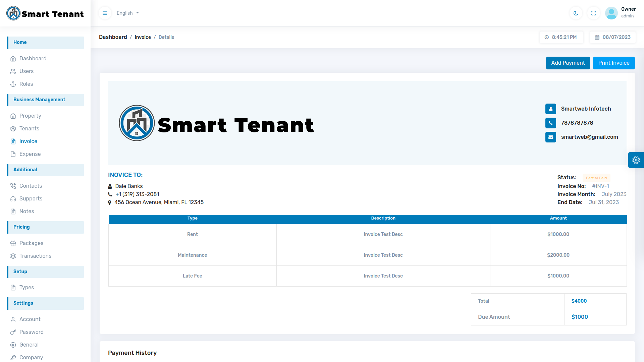This screenshot has width=644, height=362.
Task: Click the Smart Tenant logo top-left
Action: pos(45,13)
